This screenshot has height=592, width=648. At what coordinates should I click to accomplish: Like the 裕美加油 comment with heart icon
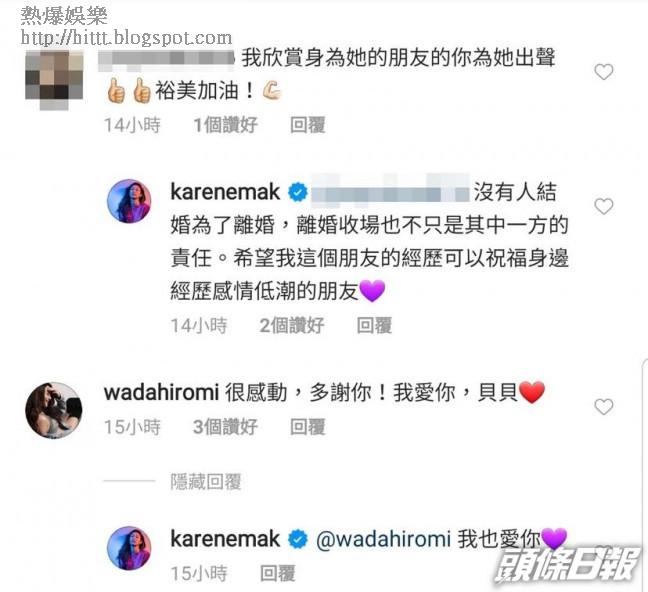(604, 72)
